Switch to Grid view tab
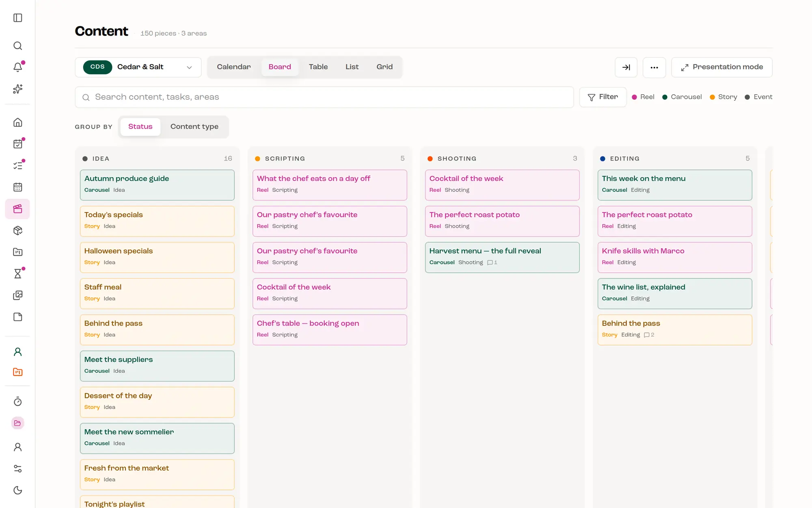The image size is (812, 508). 384,67
